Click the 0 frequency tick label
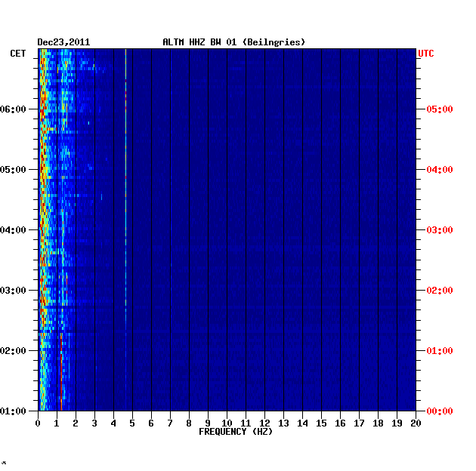The height and width of the screenshot is (471, 476). point(38,423)
